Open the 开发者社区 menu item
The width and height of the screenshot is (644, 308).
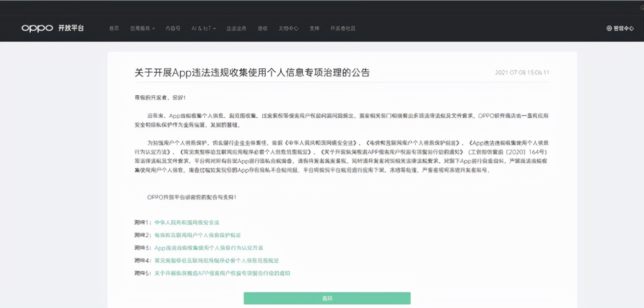click(343, 28)
